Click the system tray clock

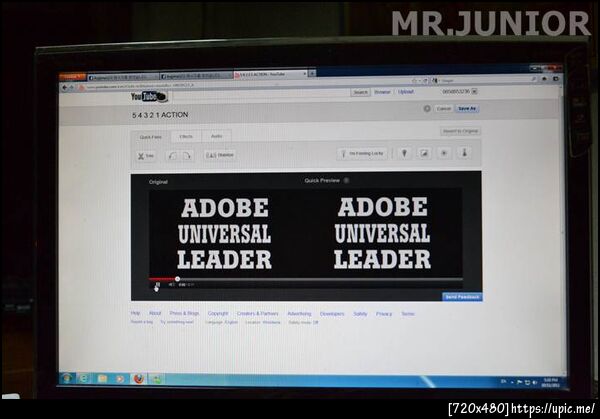point(551,383)
